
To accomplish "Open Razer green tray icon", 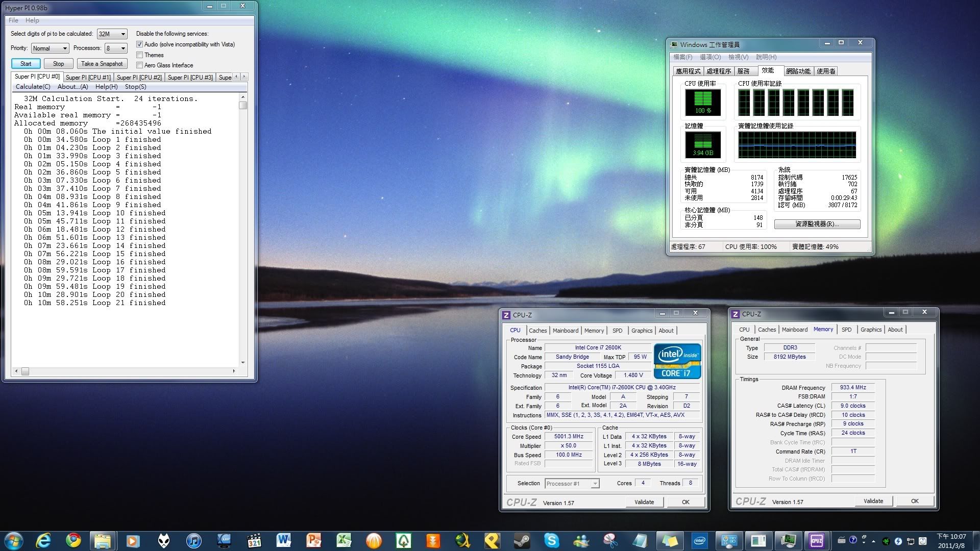I will (886, 541).
